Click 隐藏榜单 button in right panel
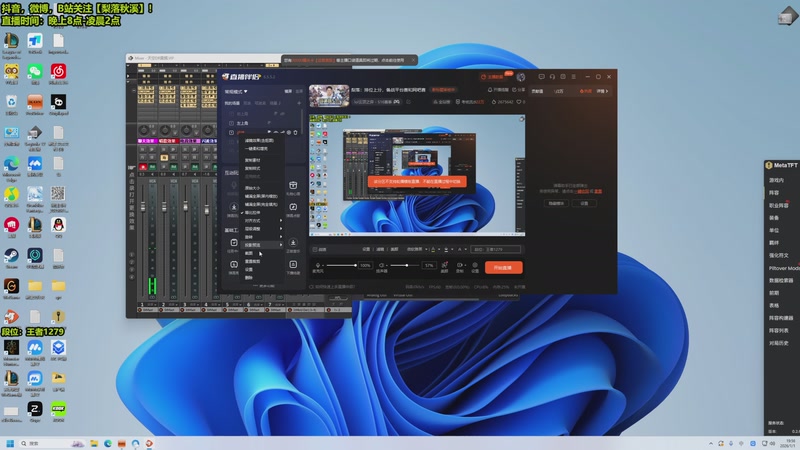The width and height of the screenshot is (800, 450). [x=556, y=203]
